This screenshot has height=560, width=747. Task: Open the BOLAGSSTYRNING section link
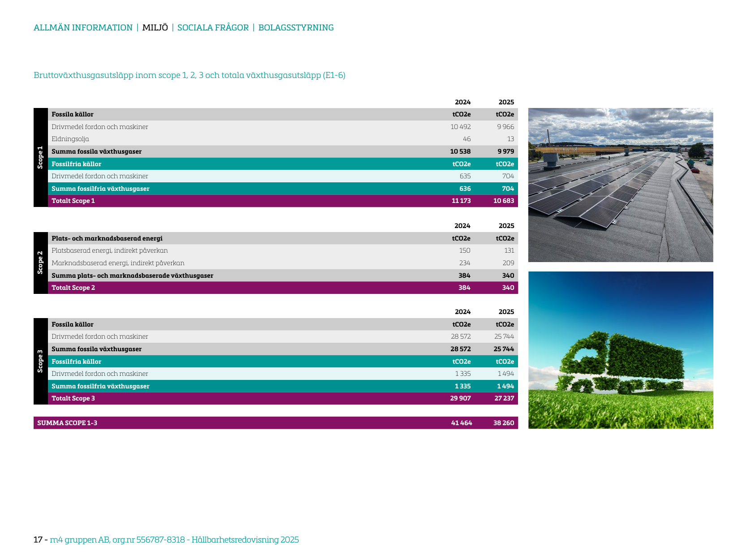[x=296, y=27]
